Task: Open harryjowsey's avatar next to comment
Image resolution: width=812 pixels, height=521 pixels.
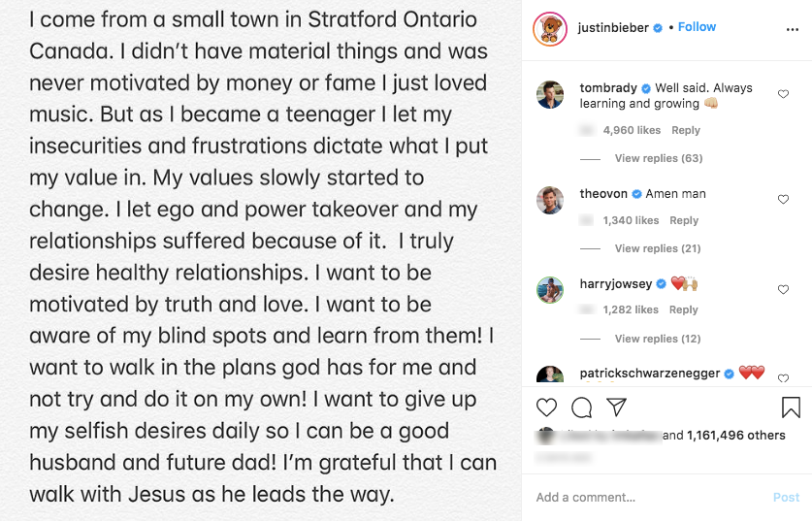Action: [x=550, y=289]
